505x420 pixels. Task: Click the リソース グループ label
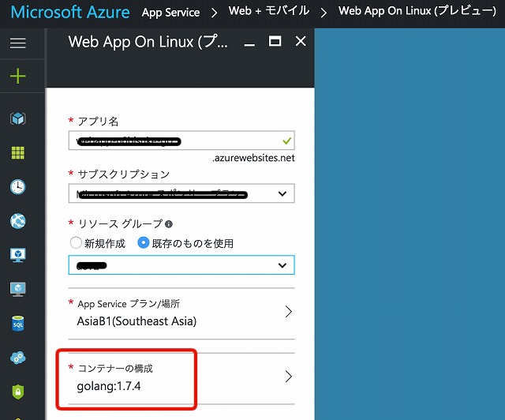pos(120,223)
